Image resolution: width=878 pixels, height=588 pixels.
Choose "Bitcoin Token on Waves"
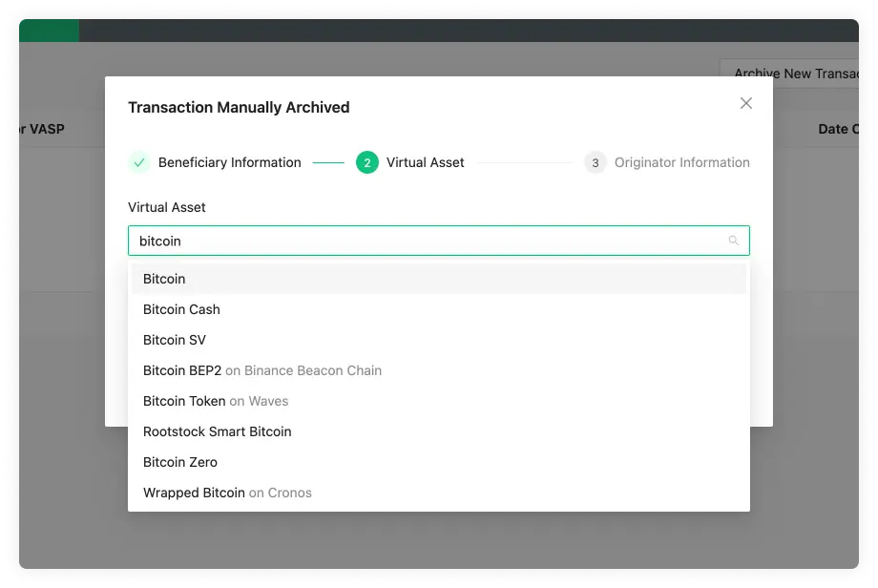coord(215,401)
